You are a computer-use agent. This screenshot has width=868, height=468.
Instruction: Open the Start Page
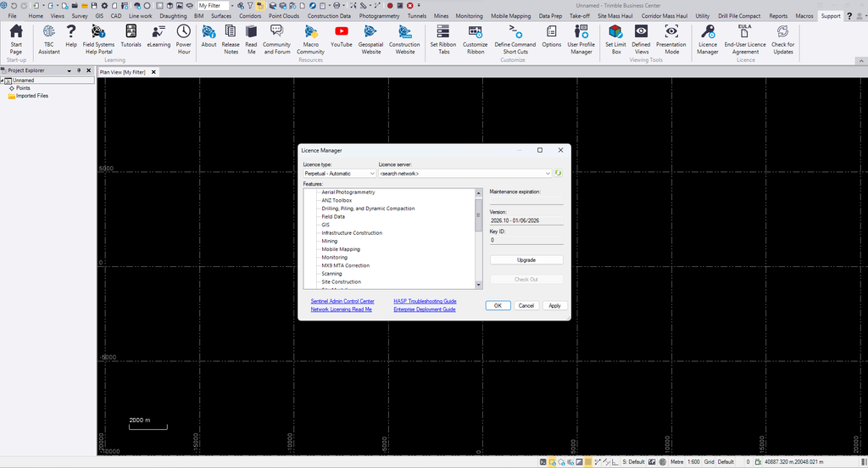[16, 39]
